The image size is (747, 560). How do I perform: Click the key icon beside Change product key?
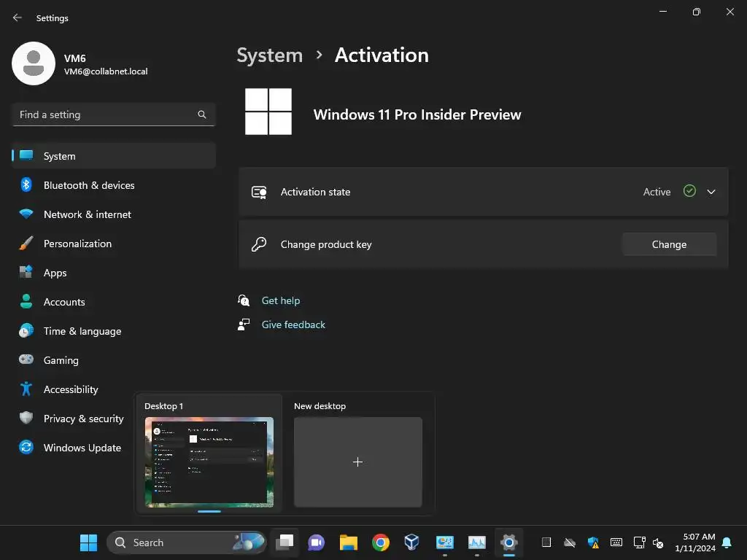[x=259, y=244]
